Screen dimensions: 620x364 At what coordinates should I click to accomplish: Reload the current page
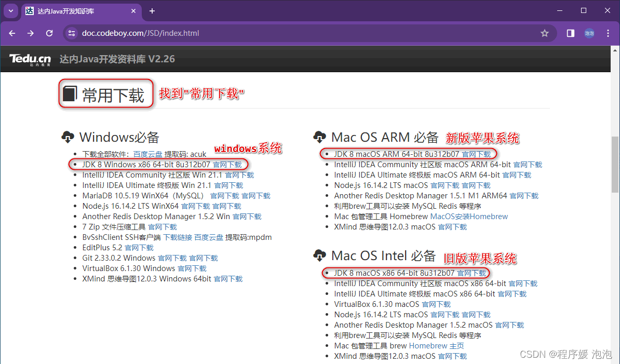[x=49, y=33]
